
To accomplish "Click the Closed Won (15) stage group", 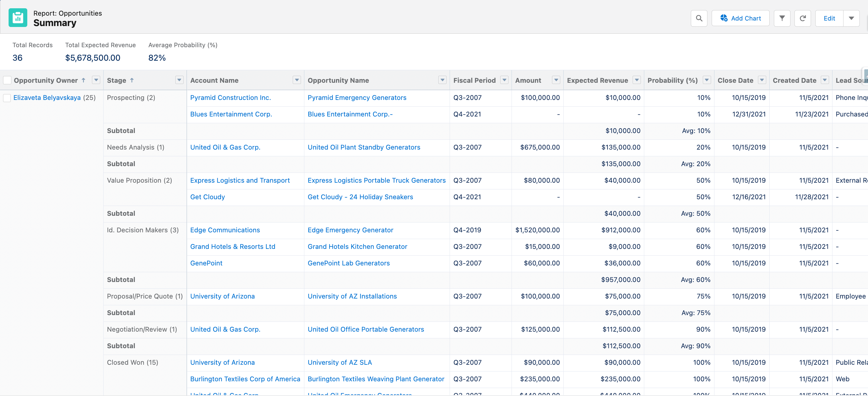I will (x=132, y=362).
